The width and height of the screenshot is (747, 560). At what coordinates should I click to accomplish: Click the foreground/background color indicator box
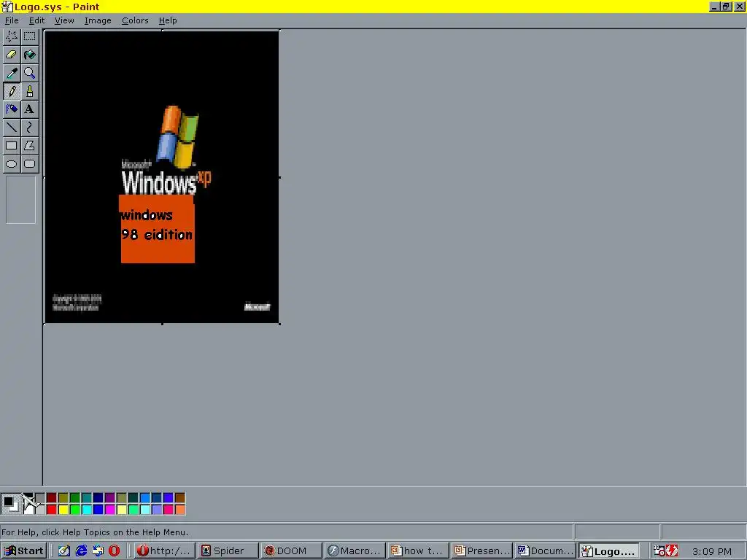point(10,504)
